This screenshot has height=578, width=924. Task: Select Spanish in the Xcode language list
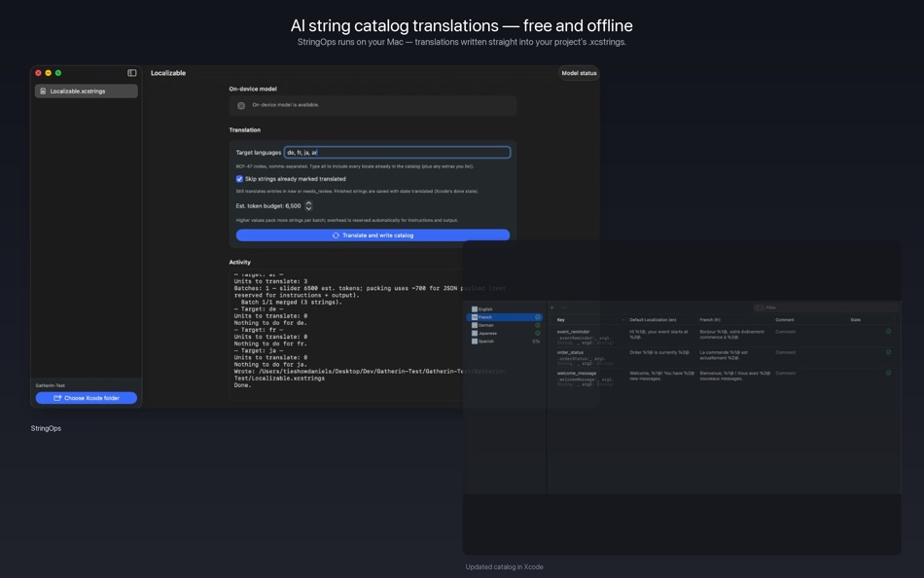tap(504, 342)
